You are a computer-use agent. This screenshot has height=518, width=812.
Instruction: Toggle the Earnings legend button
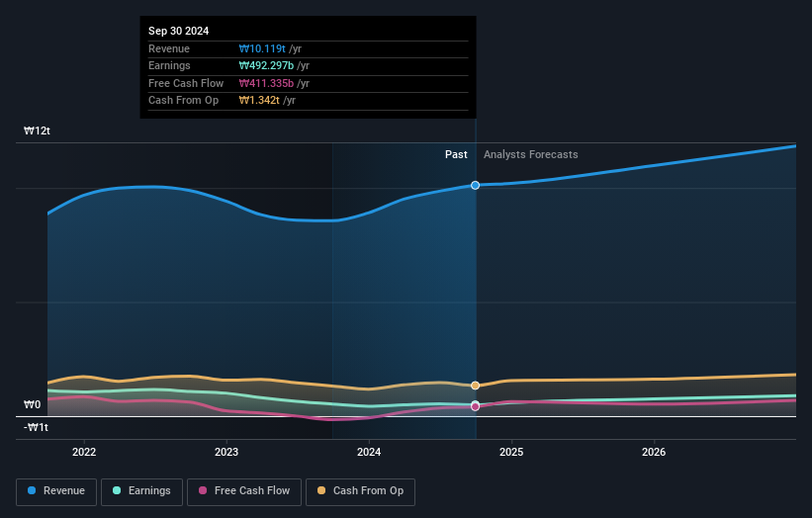(141, 491)
